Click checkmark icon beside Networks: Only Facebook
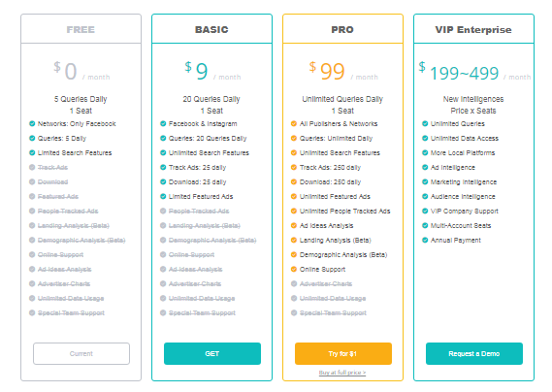 click(x=32, y=123)
